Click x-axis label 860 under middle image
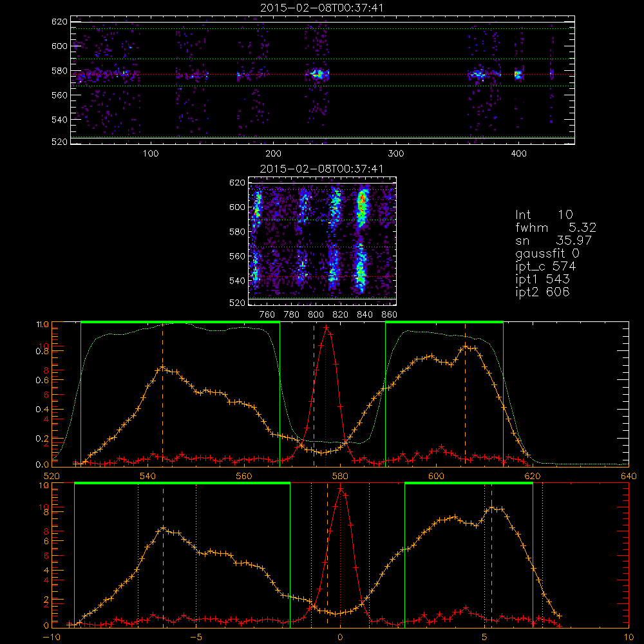This screenshot has height=644, width=644. 390,315
